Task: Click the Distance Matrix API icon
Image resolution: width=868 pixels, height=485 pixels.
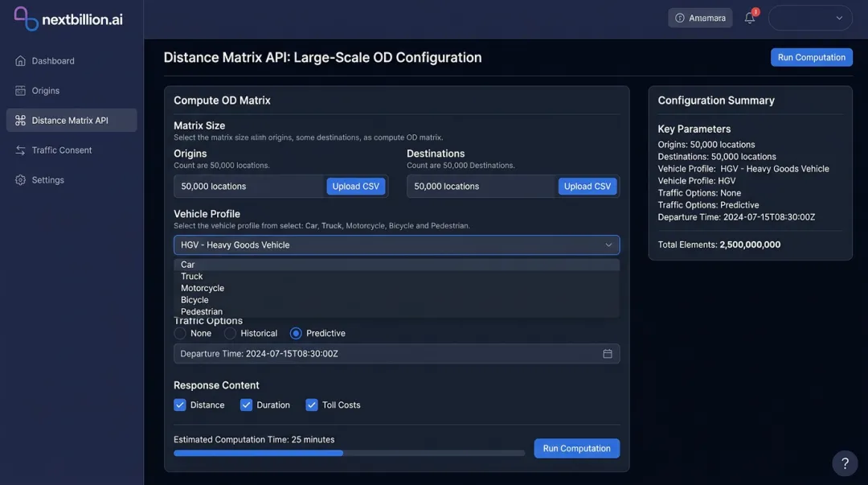Action: pos(20,121)
